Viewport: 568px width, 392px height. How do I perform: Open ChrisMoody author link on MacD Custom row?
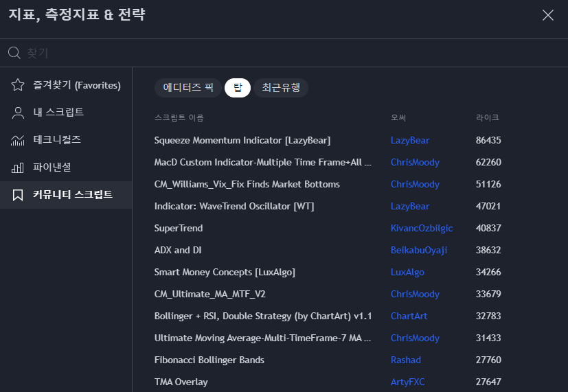415,163
